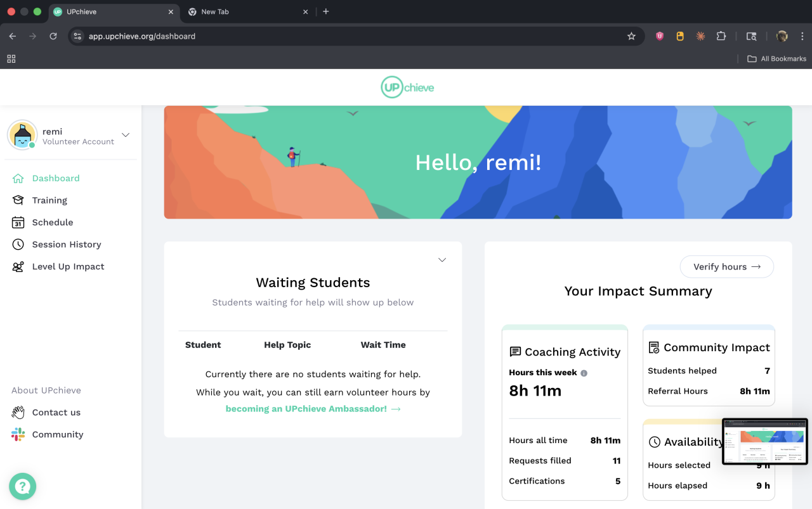This screenshot has height=509, width=812.
Task: Reload the page
Action: 53,36
